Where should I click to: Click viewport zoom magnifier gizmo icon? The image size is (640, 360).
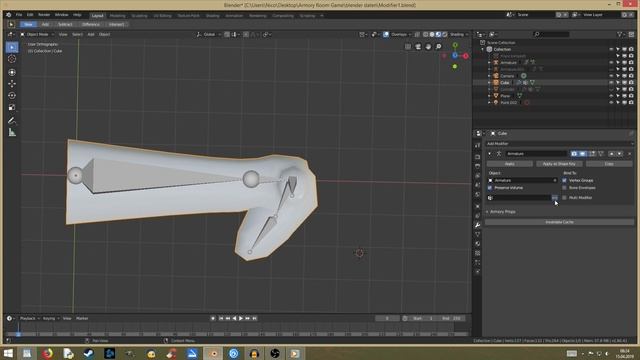438,47
